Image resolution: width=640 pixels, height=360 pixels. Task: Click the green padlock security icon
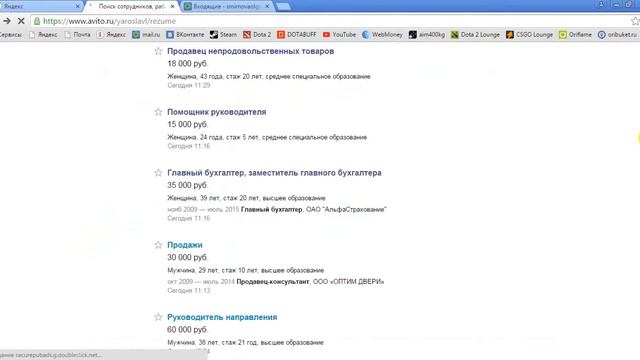(37, 21)
